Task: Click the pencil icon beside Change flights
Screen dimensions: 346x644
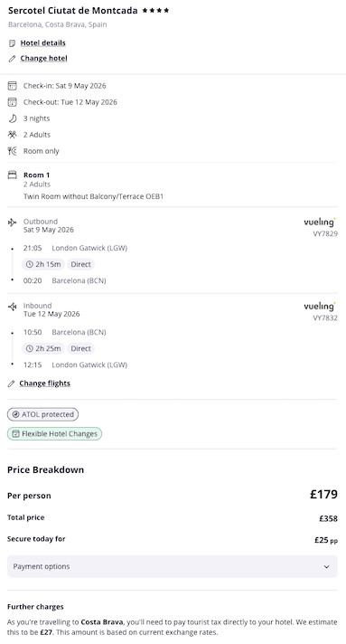Action: (x=11, y=384)
